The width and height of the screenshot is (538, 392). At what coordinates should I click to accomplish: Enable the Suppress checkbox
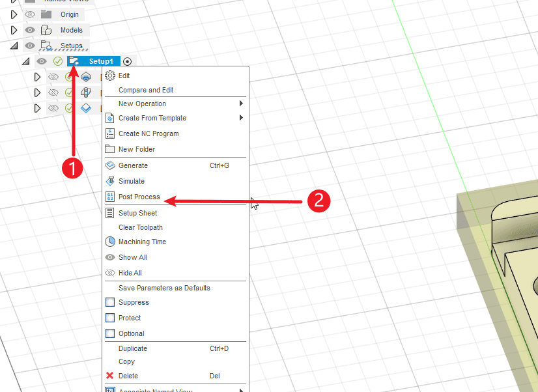coord(109,302)
